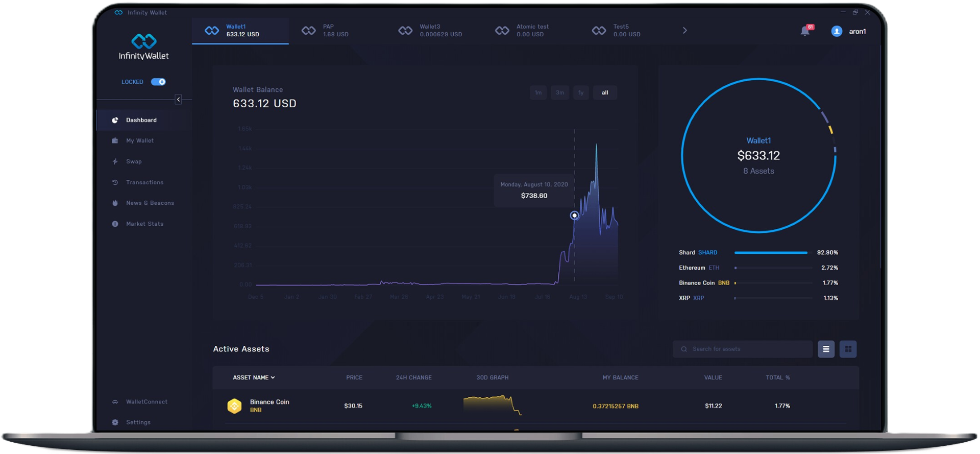Image resolution: width=980 pixels, height=454 pixels.
Task: Select the 1m chart range
Action: pyautogui.click(x=538, y=93)
